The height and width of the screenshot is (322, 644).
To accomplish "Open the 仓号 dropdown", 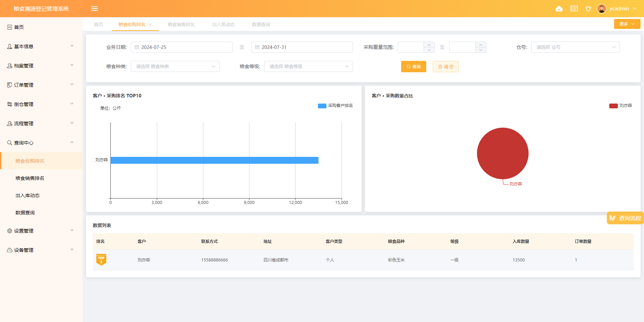I will coord(575,47).
